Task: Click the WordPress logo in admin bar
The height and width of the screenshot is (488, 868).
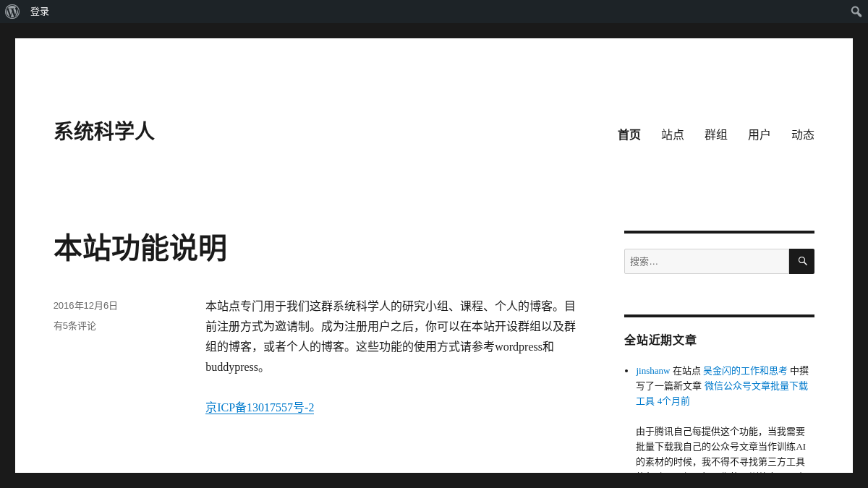Action: coord(12,12)
